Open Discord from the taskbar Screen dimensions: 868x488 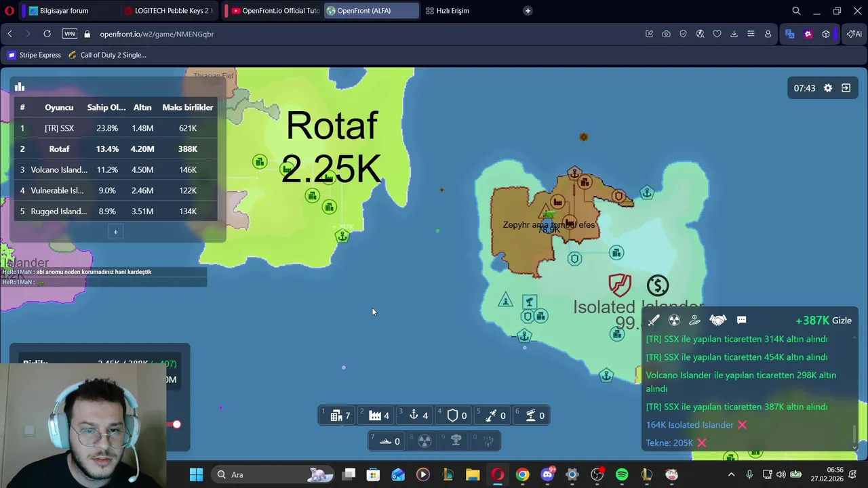point(547,474)
